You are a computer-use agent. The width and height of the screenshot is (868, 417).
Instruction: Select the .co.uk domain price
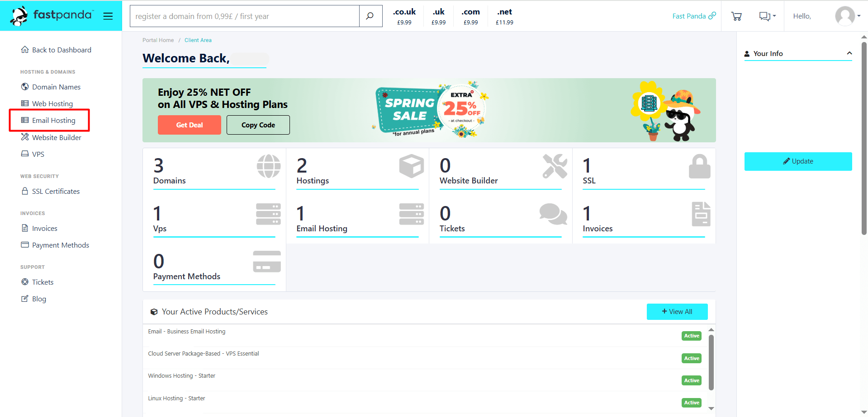404,16
